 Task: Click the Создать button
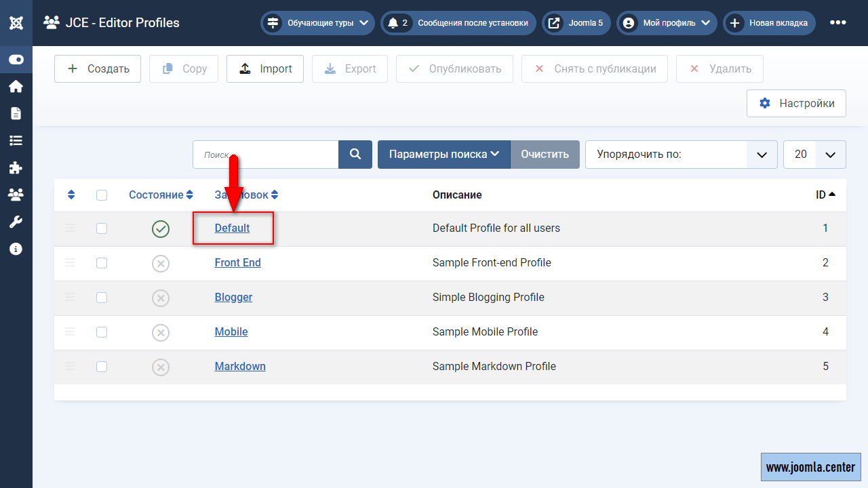coord(98,69)
